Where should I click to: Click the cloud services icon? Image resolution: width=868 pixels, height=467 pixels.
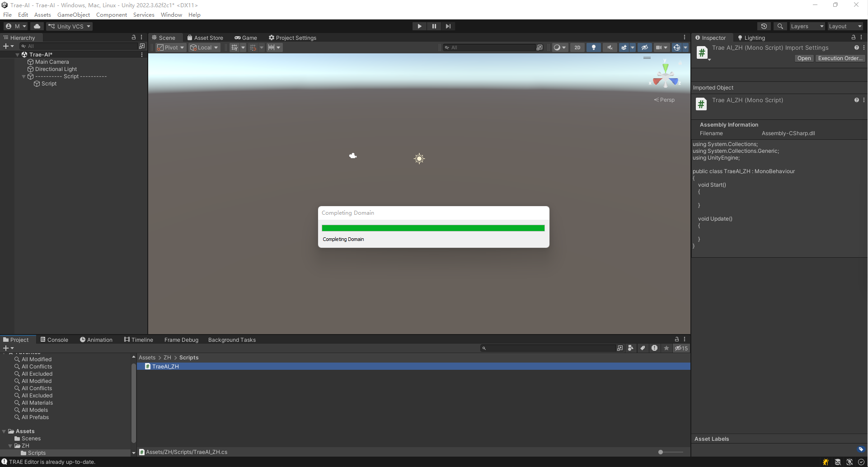click(x=37, y=26)
